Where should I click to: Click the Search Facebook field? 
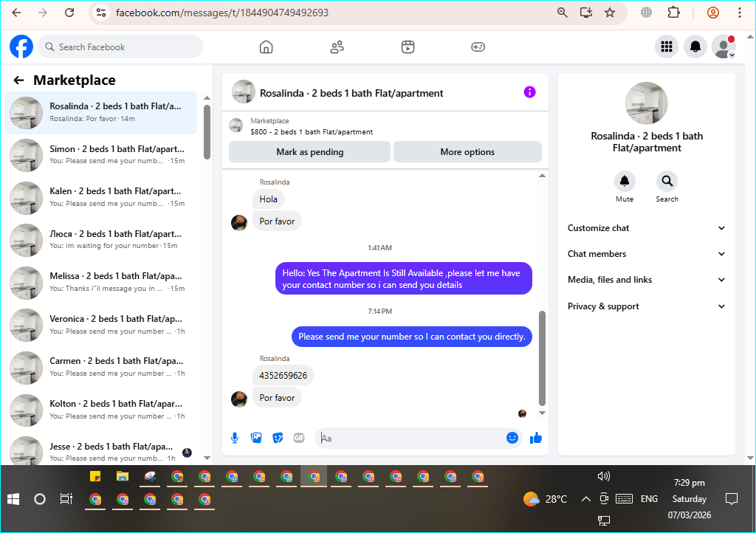(120, 47)
